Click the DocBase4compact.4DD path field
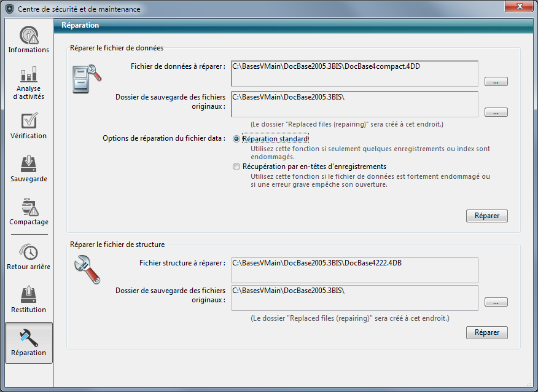 [355, 74]
